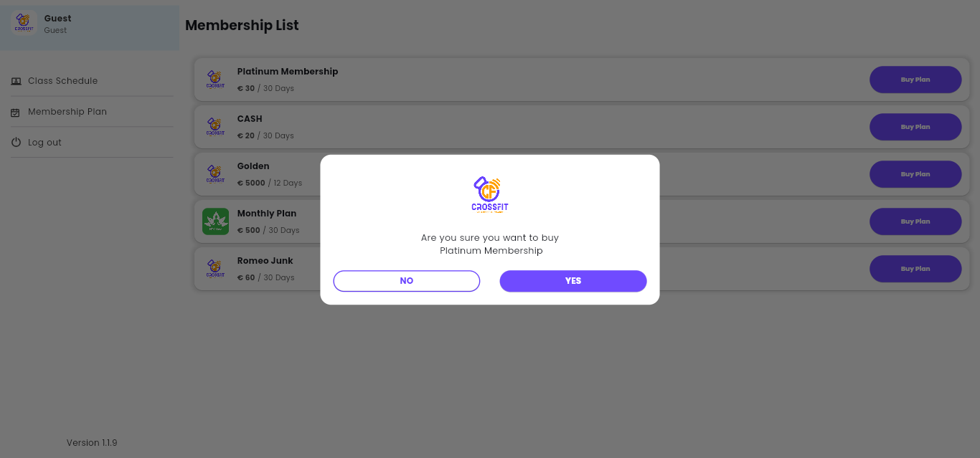Buy Plan for Platinum Membership
This screenshot has height=458, width=980.
(915, 80)
